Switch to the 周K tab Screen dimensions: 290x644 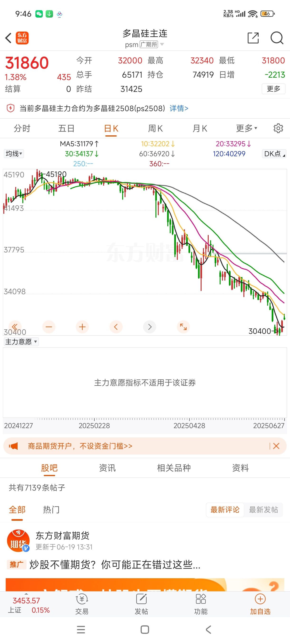(x=155, y=128)
